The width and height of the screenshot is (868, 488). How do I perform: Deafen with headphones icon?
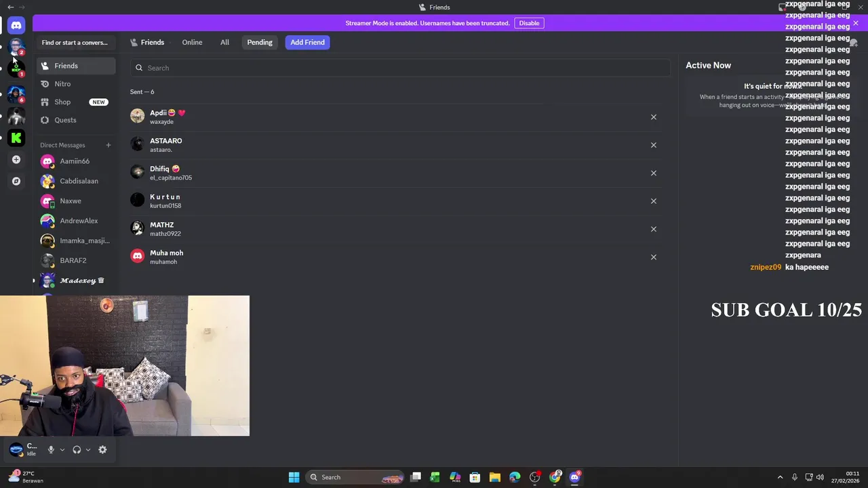click(77, 449)
